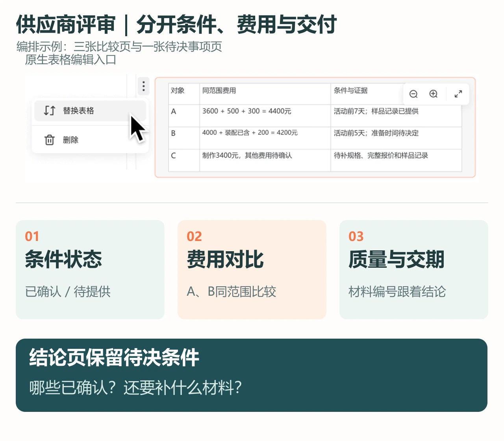The height and width of the screenshot is (441, 504).
Task: Click the 质量与交期 card heading
Action: pos(397,259)
